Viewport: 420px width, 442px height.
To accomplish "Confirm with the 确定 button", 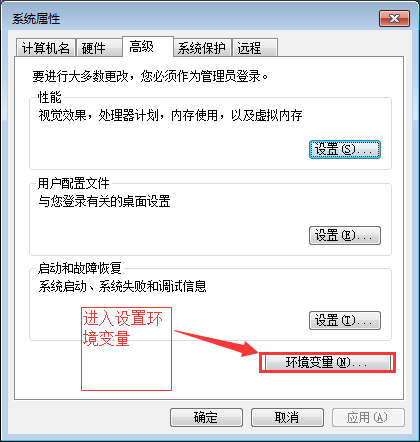I will point(206,417).
